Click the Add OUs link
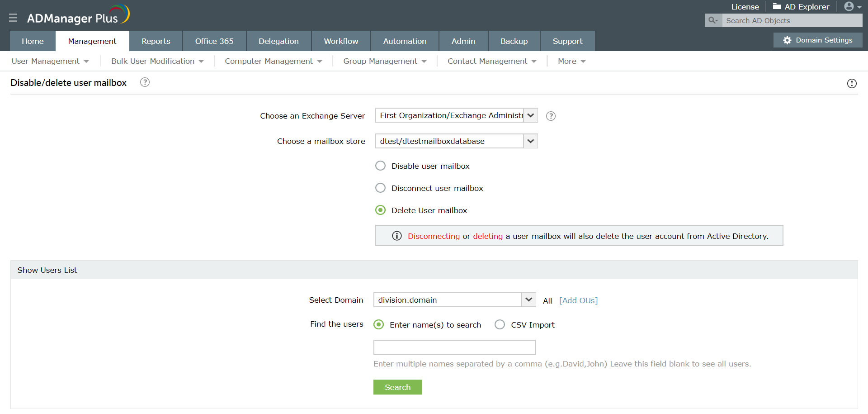 (x=578, y=300)
